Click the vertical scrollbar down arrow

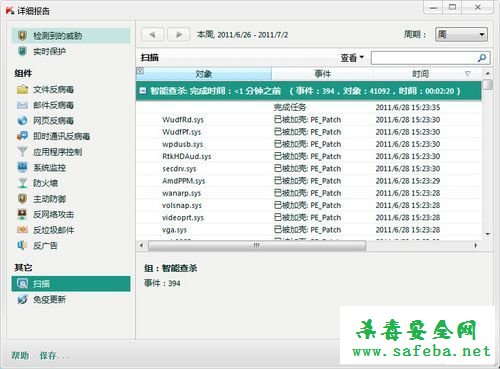click(x=488, y=234)
